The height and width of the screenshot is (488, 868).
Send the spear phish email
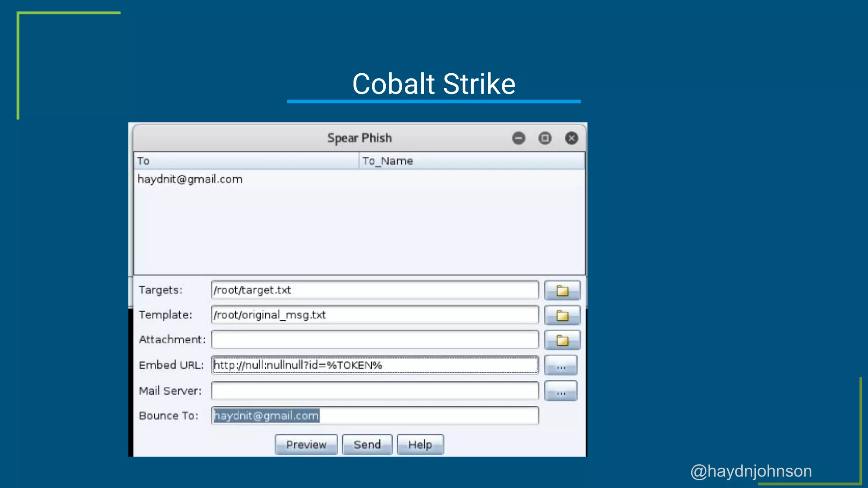pos(367,444)
